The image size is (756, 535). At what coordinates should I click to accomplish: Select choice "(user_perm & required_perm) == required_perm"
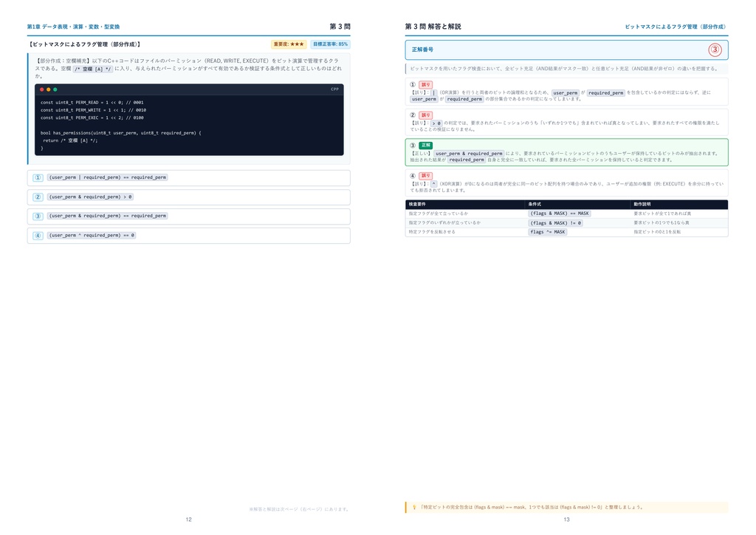pyautogui.click(x=188, y=216)
